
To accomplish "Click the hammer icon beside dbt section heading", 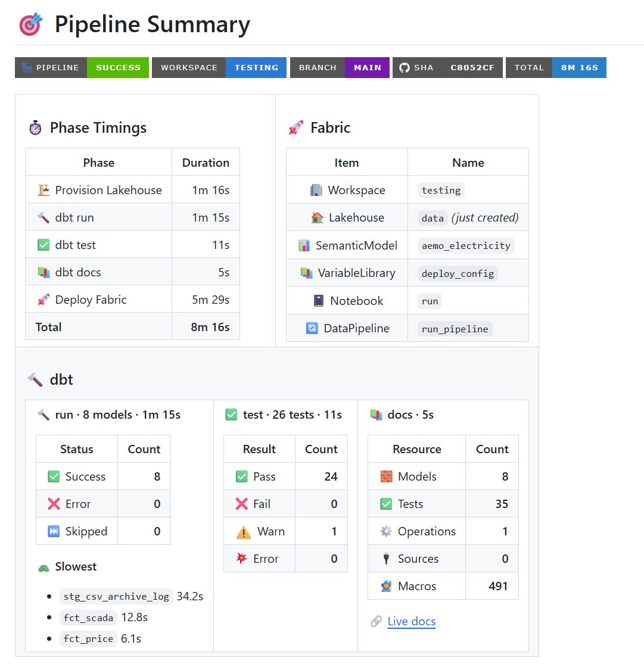I will (x=35, y=379).
